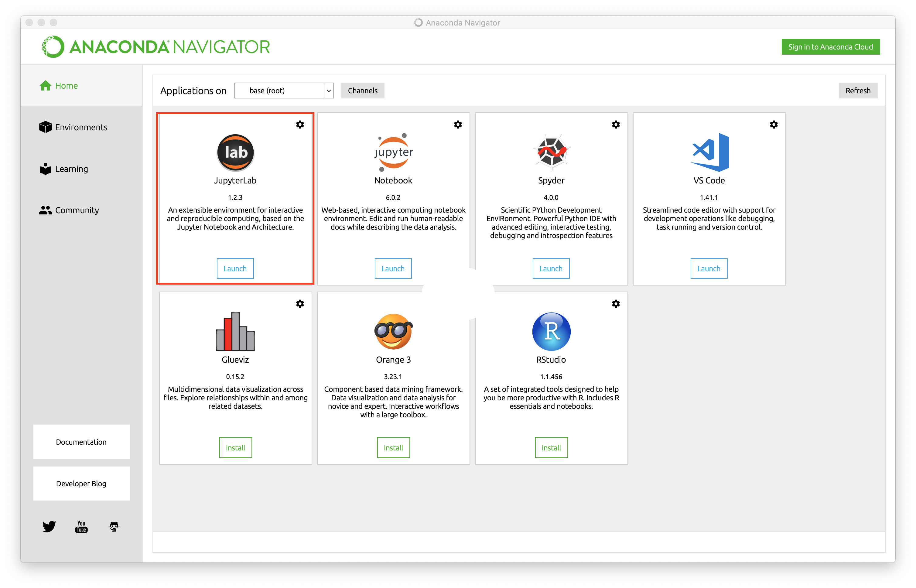
Task: Click the Orange 3 smiley icon
Action: click(x=393, y=331)
